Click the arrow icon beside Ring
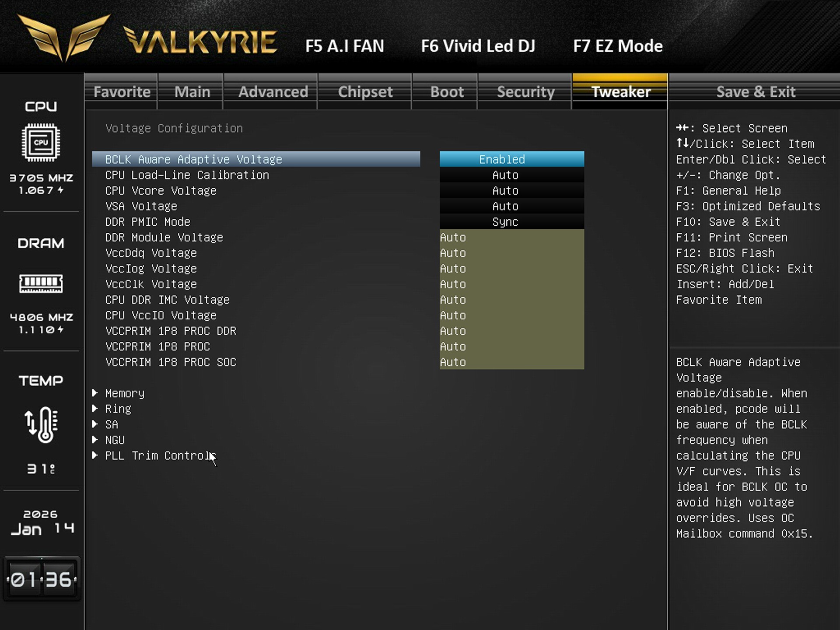840x630 pixels. [94, 409]
